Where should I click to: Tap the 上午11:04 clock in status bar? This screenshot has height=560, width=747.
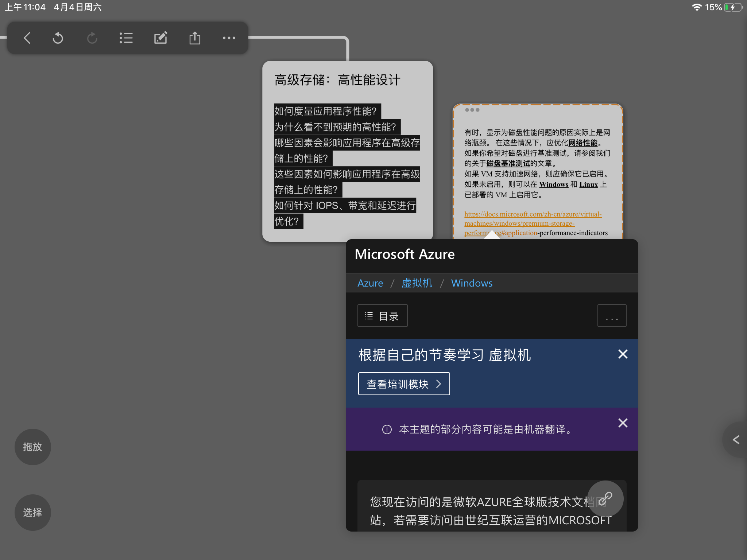click(x=25, y=7)
